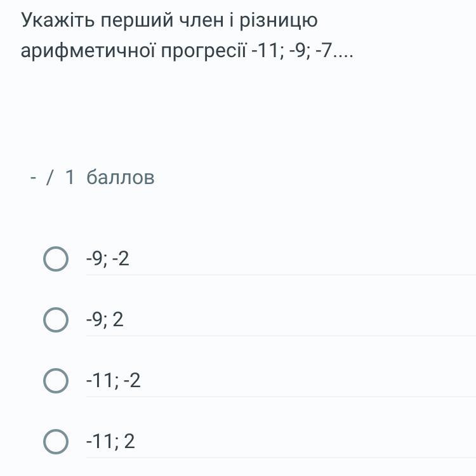Click the progression sequence -11; -9; -7
Viewport: 476px width, 476px height.
303,50
